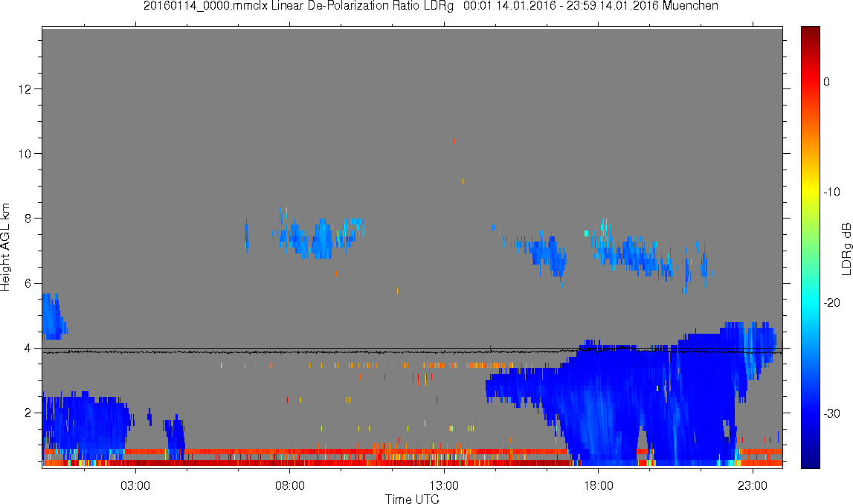Click the dark blue bottom of the colorbar
853x504 pixels.
tap(811, 461)
